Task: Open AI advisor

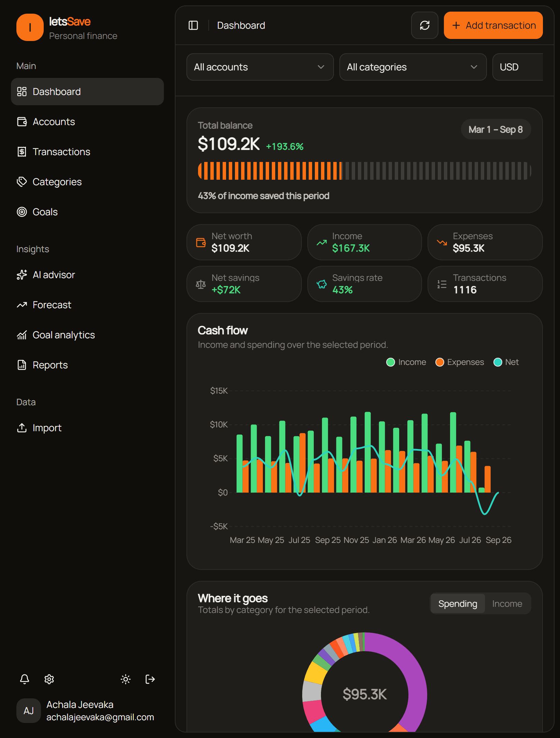Action: [87, 275]
